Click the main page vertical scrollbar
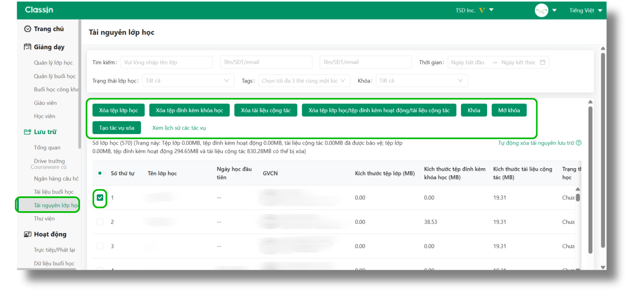644x293 pixels. (603, 149)
